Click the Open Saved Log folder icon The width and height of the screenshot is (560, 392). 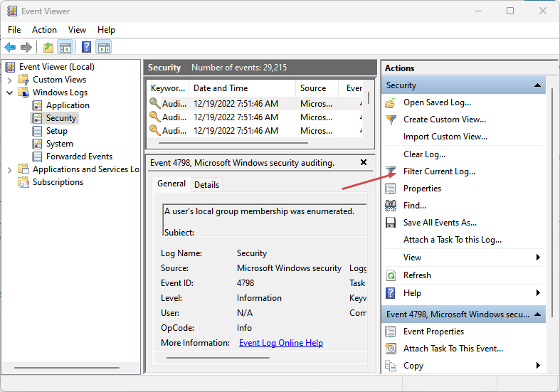(391, 102)
